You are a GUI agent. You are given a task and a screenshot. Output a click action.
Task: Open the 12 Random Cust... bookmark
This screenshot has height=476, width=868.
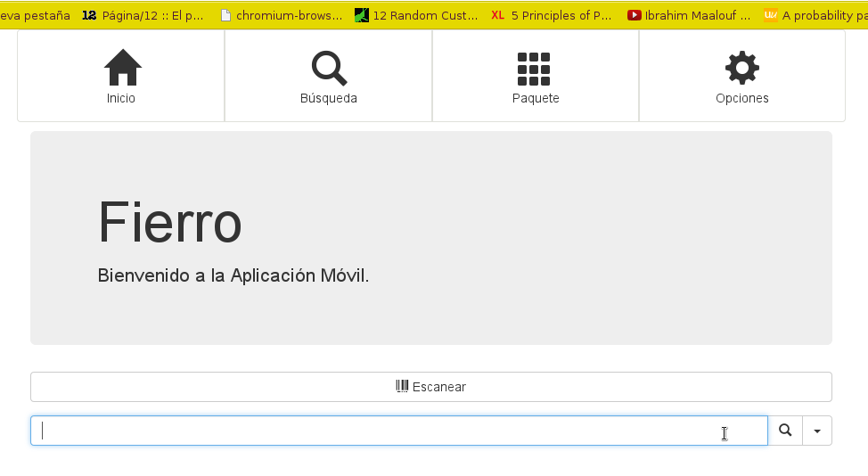(416, 15)
